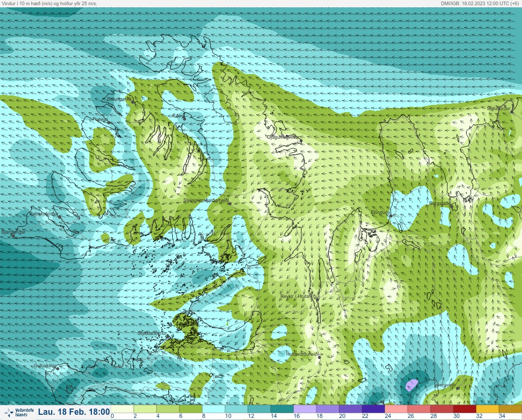
Task: Click the Steingrímsfjarðarheiði station label
Action: point(206,200)
